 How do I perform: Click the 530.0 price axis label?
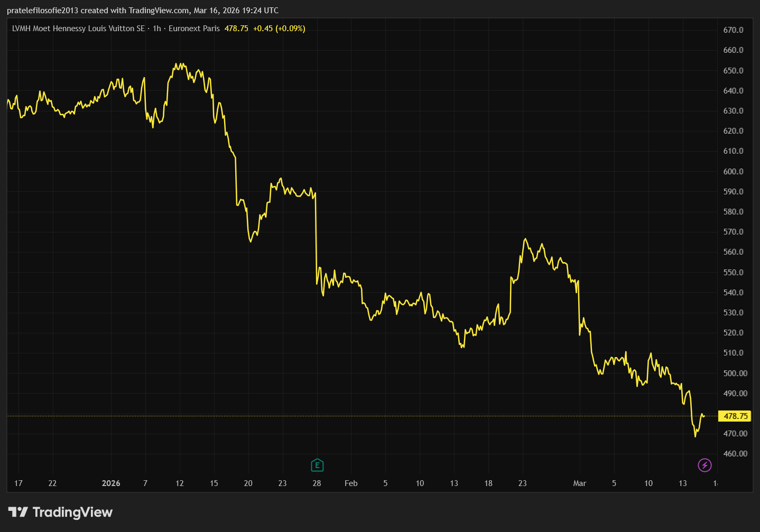(733, 313)
